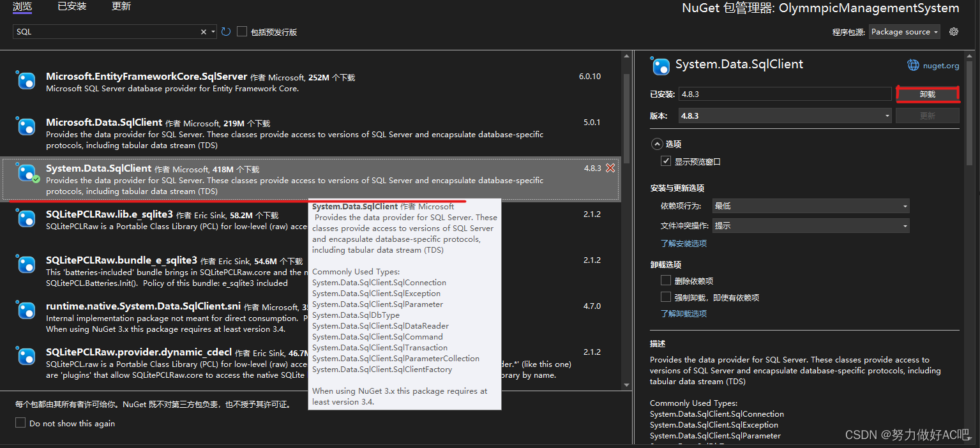980x448 pixels.
Task: Open the dependency behavior dropdown
Action: [811, 206]
